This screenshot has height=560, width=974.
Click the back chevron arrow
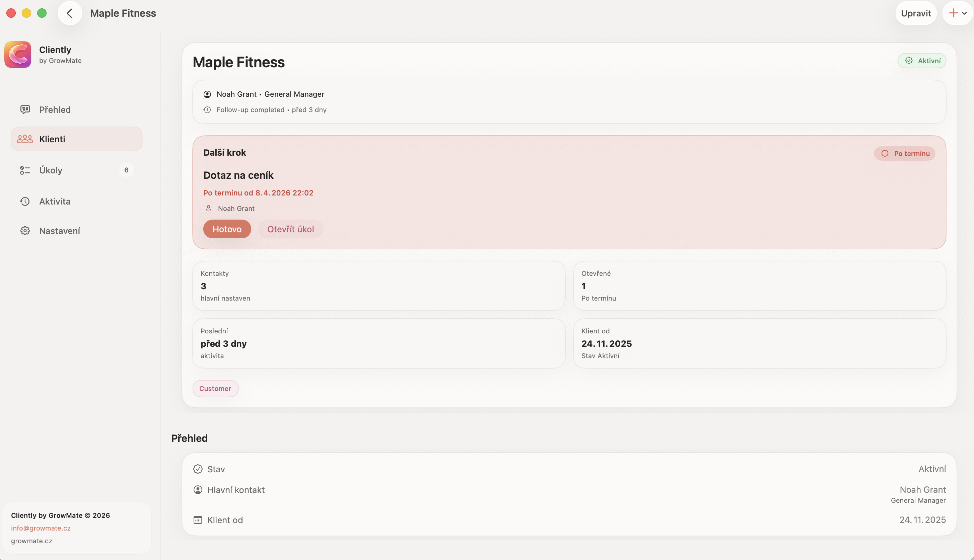coord(70,13)
